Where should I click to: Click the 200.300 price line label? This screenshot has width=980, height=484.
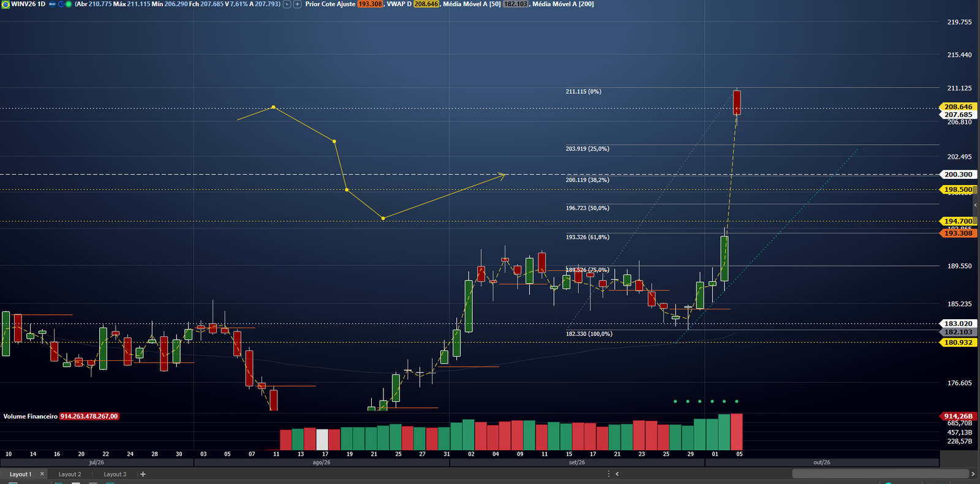click(x=958, y=175)
